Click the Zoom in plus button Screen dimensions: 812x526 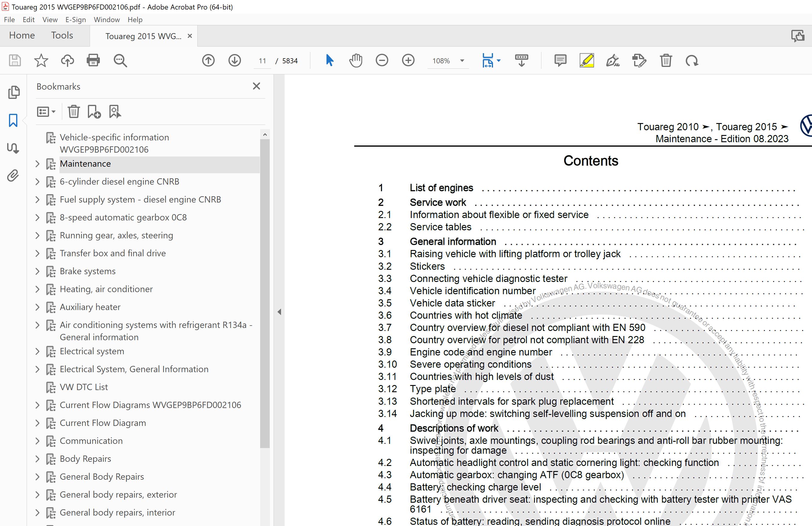(x=408, y=61)
